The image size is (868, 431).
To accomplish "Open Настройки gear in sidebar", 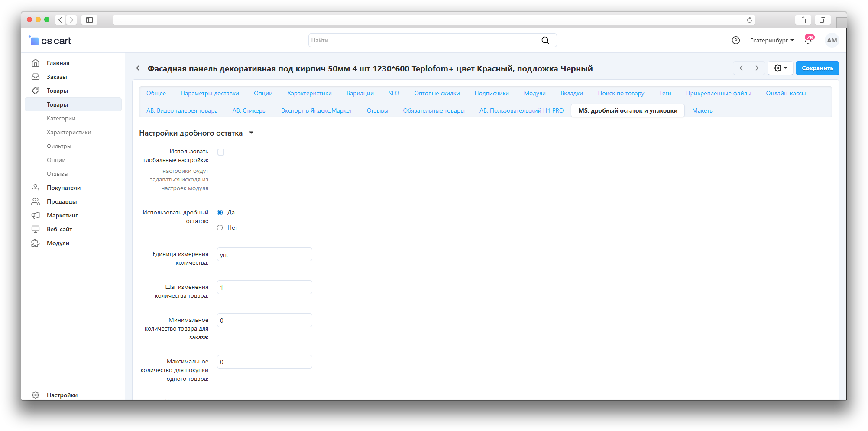I will [62, 395].
